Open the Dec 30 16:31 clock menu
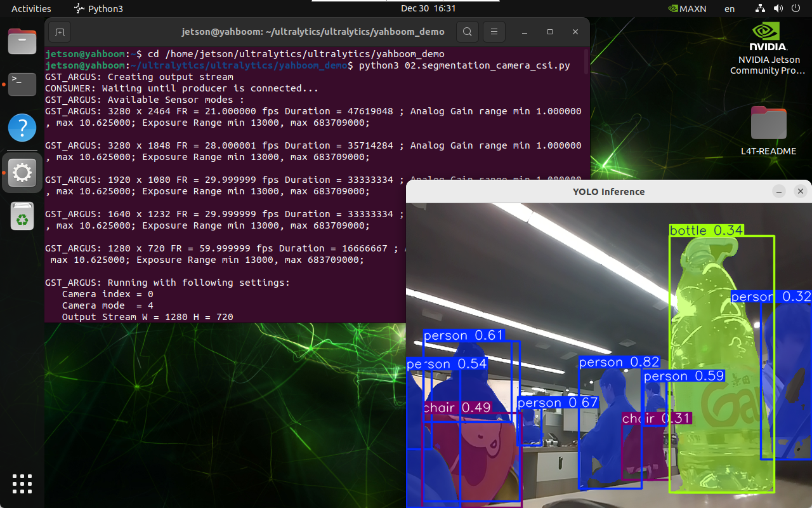This screenshot has width=812, height=508. [x=428, y=9]
